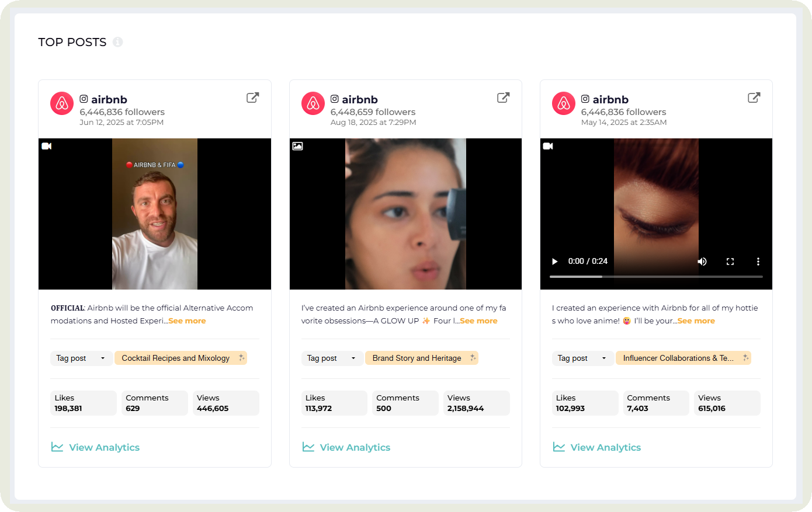Mute the video on the third post
Screen dimensions: 812x512
click(x=702, y=261)
